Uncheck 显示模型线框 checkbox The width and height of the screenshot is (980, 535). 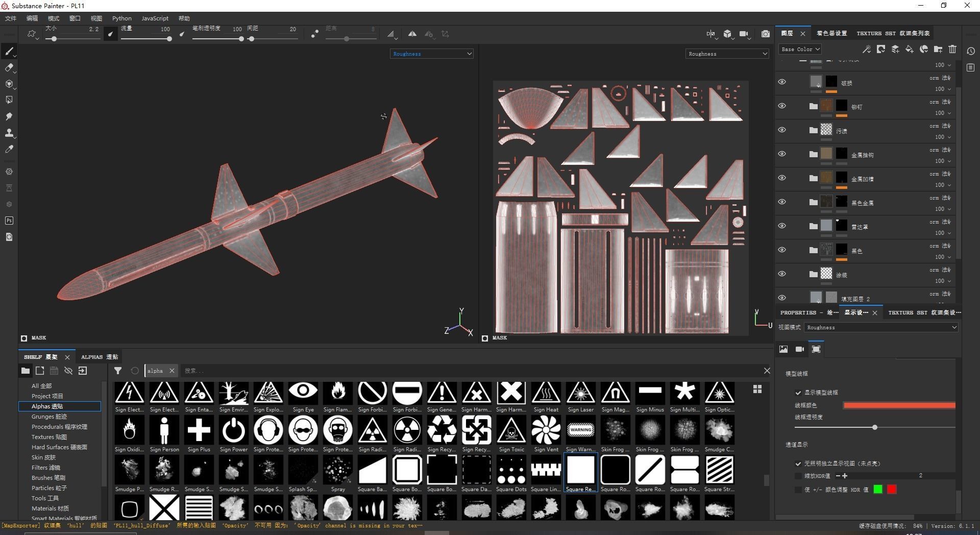point(798,393)
